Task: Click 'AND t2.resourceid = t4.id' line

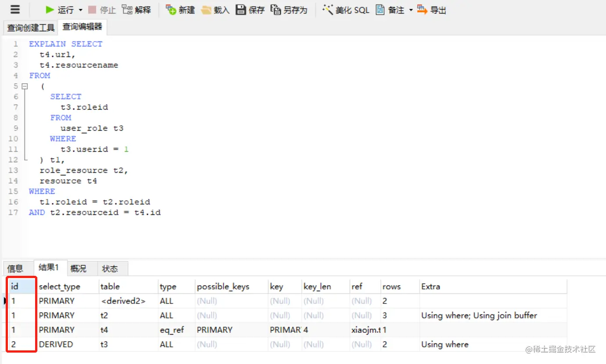Action: pos(95,212)
